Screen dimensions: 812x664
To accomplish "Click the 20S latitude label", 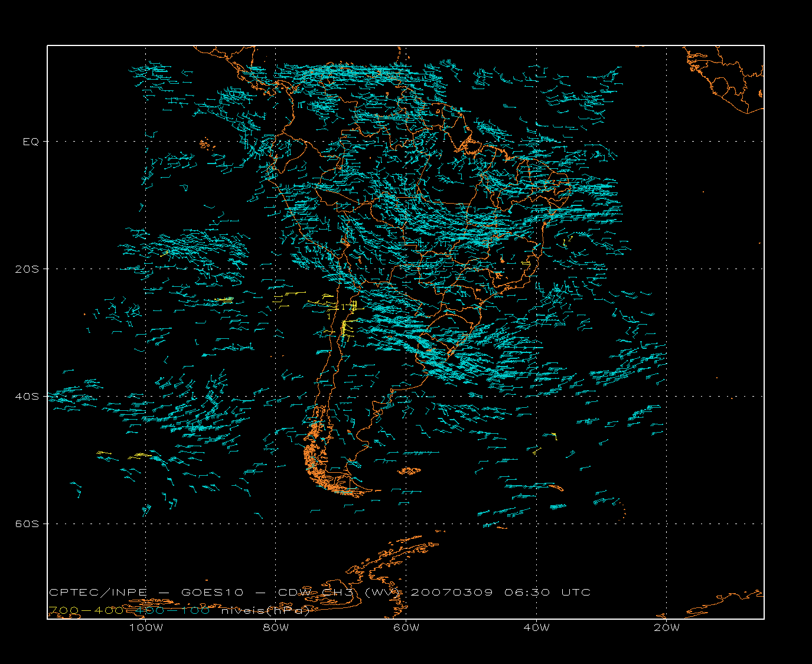I will 27,269.
